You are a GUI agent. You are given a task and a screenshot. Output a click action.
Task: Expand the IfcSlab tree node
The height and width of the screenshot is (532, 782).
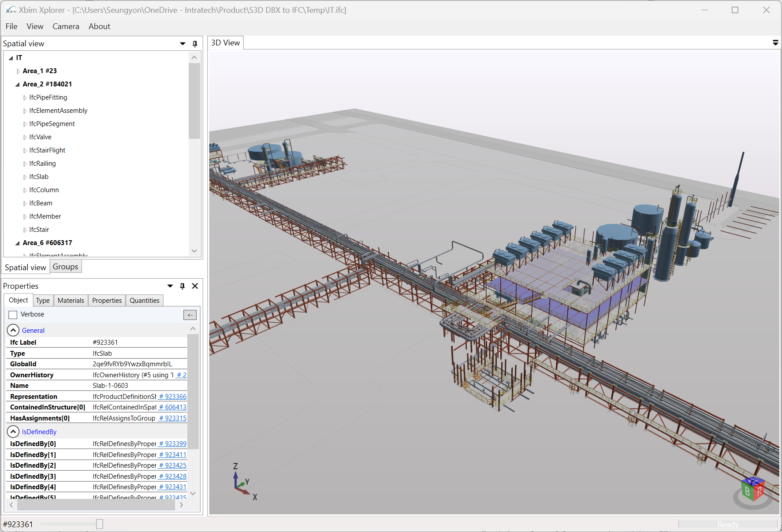click(25, 177)
